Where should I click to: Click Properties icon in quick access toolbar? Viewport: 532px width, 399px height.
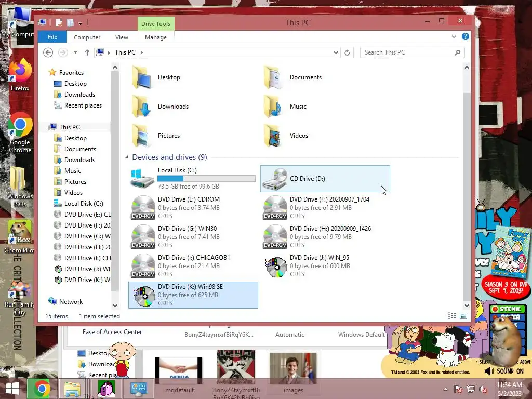[59, 23]
